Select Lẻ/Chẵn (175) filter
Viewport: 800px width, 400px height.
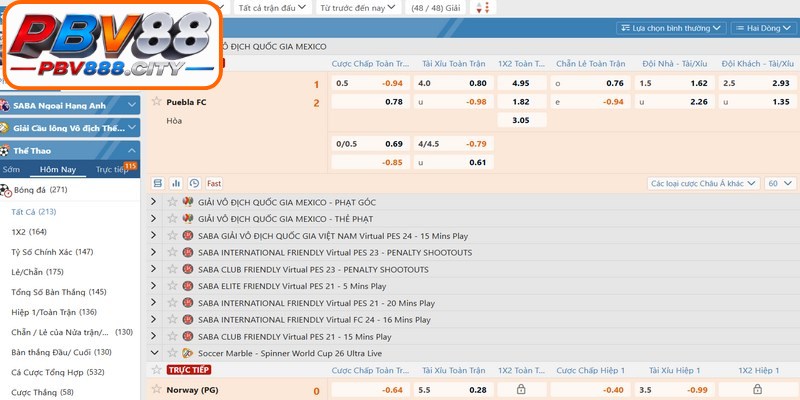[37, 272]
